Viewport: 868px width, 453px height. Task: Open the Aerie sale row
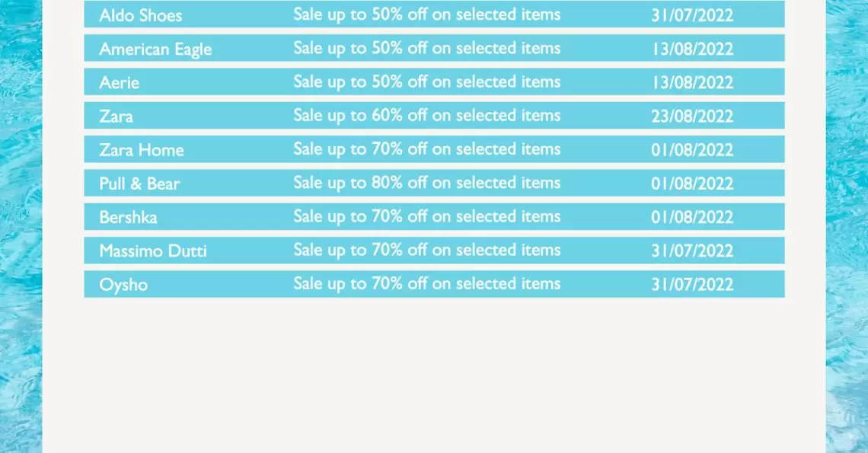[x=434, y=82]
